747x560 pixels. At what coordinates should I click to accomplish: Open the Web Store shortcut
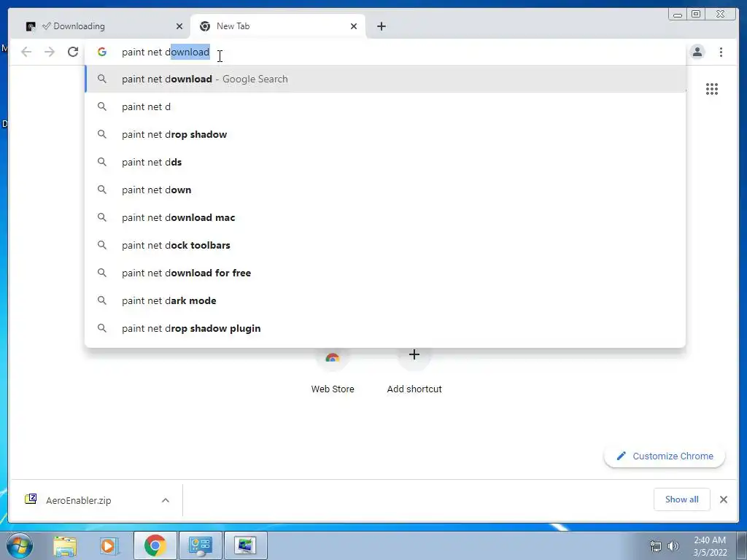pyautogui.click(x=333, y=370)
